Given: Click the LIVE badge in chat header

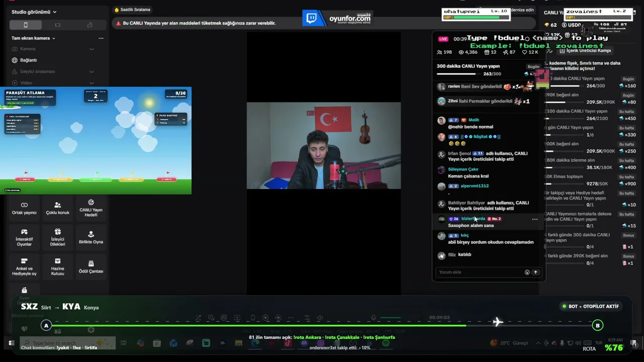Looking at the screenshot, I should pos(443,39).
